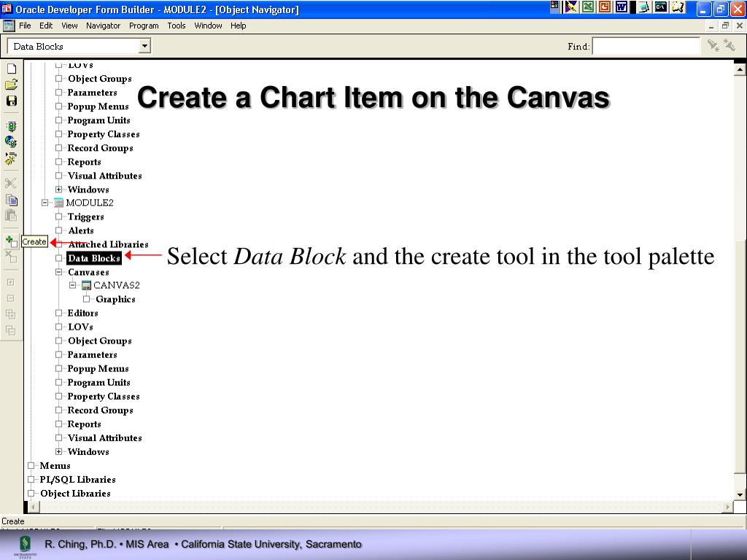Click the Copy icon in the tool palette

pos(12,200)
